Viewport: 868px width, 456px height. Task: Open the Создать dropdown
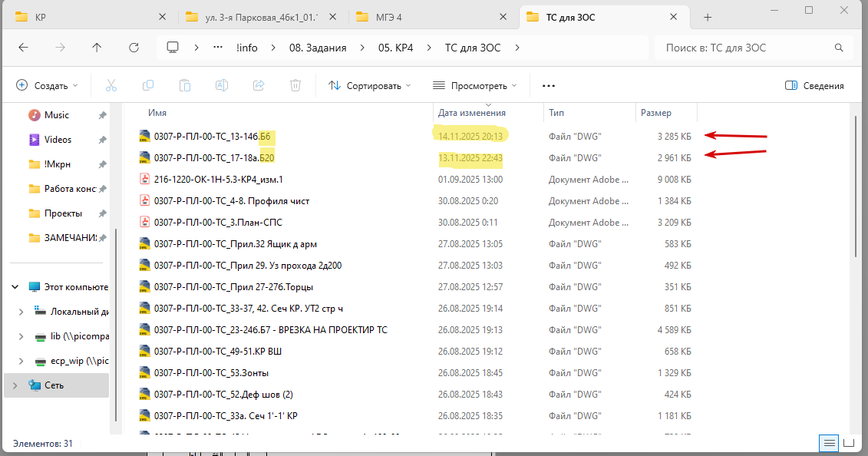click(47, 85)
